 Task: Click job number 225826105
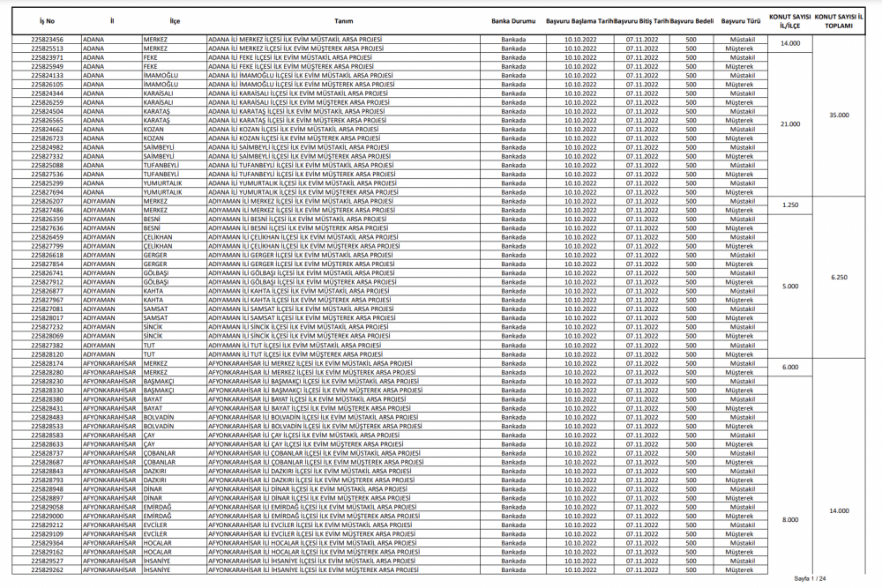coord(48,85)
